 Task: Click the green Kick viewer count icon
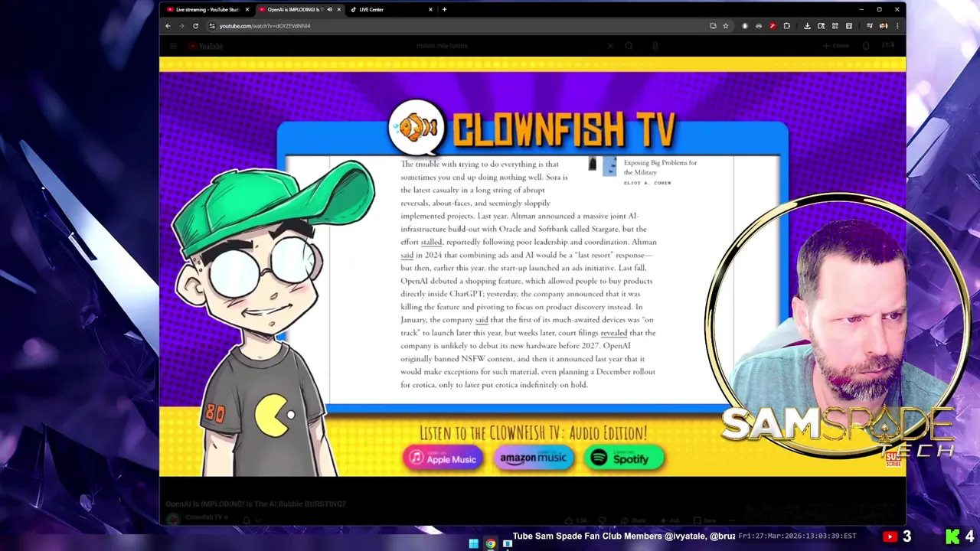952,536
